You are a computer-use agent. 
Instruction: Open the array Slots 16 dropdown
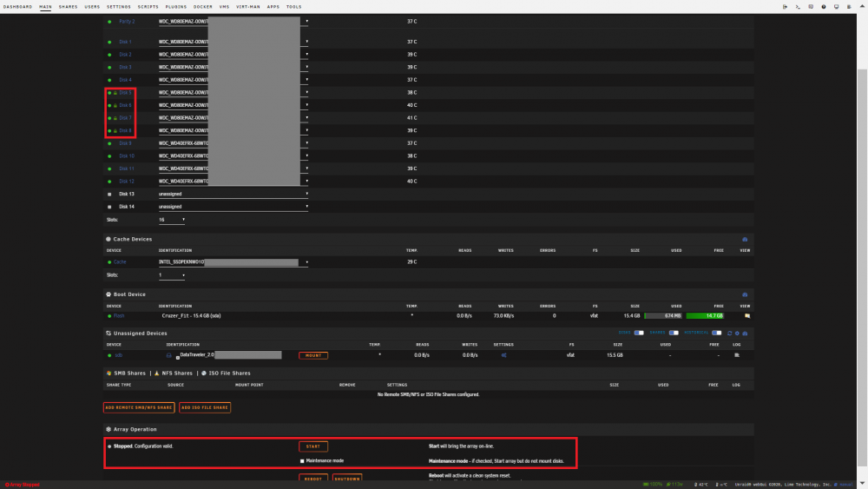pyautogui.click(x=172, y=220)
